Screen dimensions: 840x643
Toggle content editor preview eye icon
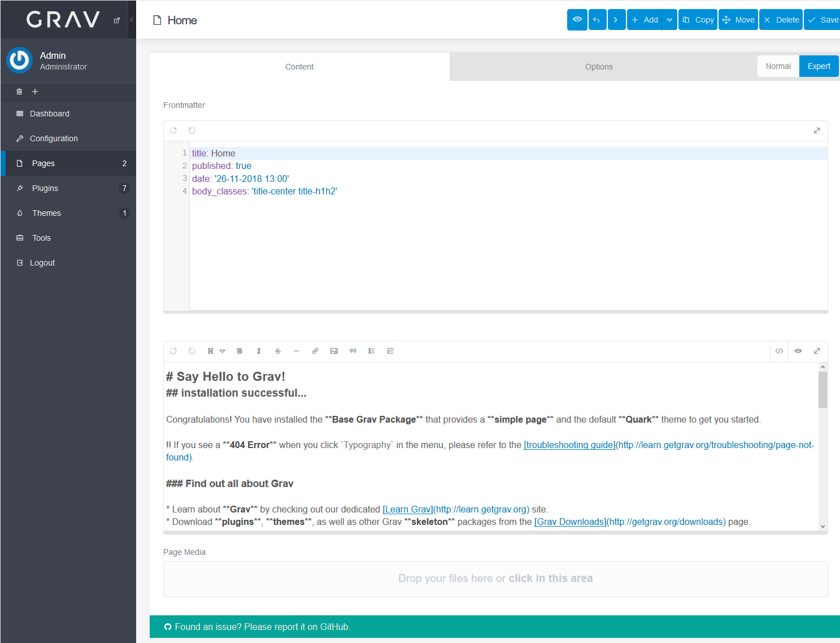click(798, 351)
